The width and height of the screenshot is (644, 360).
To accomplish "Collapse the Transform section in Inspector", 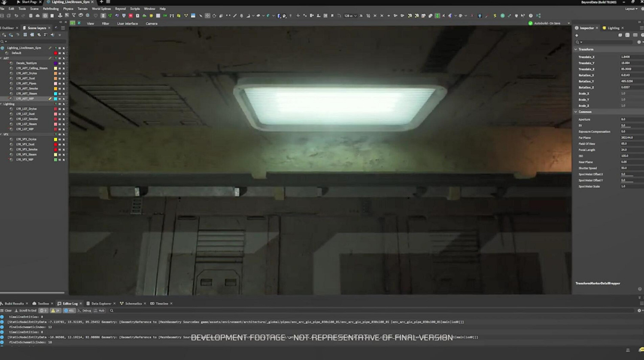I will (x=576, y=49).
